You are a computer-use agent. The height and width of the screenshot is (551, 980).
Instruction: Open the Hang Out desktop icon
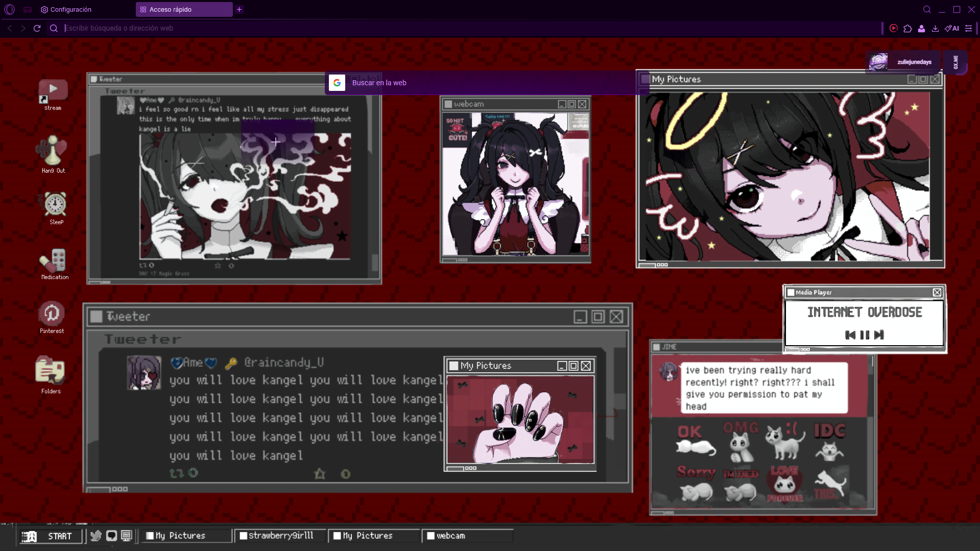coord(53,154)
